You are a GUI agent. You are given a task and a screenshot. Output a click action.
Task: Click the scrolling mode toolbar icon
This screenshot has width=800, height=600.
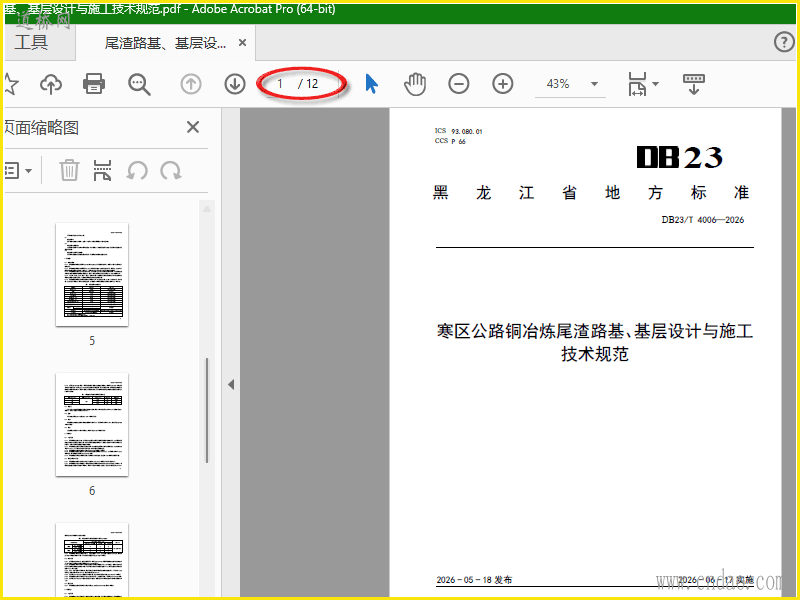coord(693,84)
